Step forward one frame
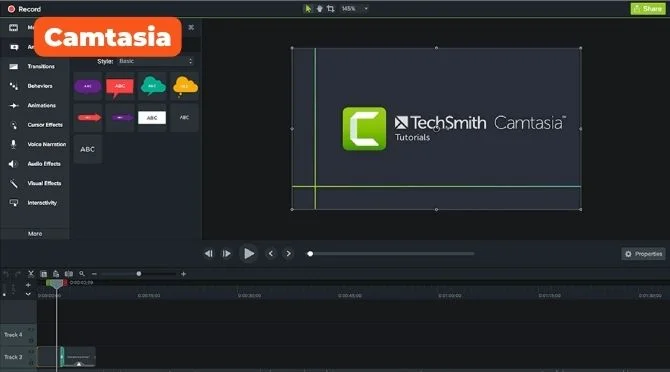 point(226,254)
